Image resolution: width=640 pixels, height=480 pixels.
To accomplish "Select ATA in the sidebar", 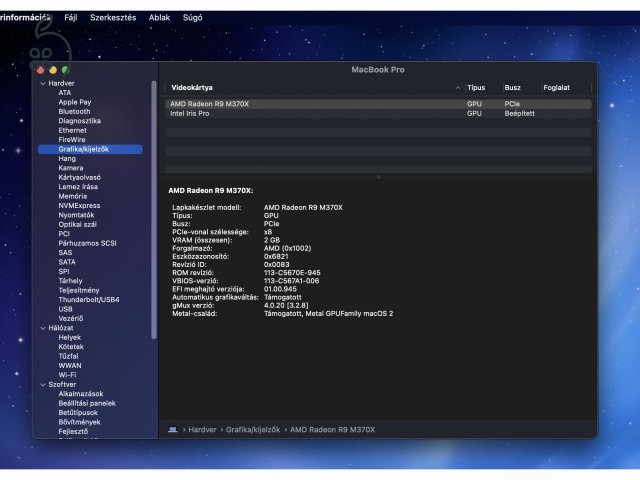I will 64,93.
